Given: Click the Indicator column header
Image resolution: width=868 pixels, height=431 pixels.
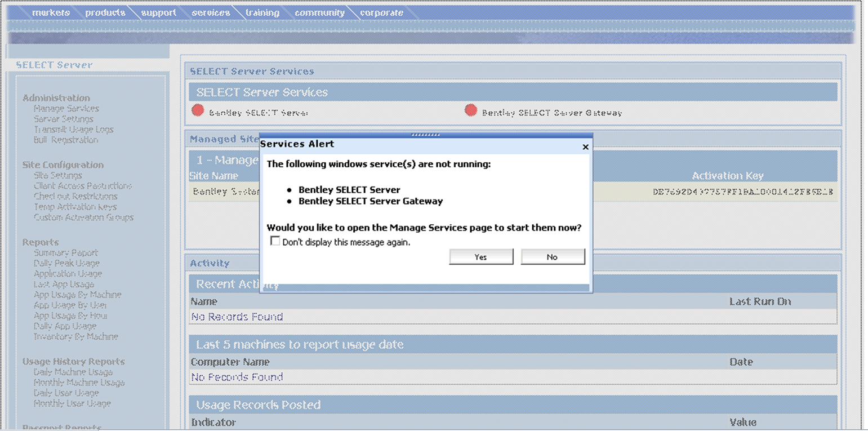Looking at the screenshot, I should point(213,422).
